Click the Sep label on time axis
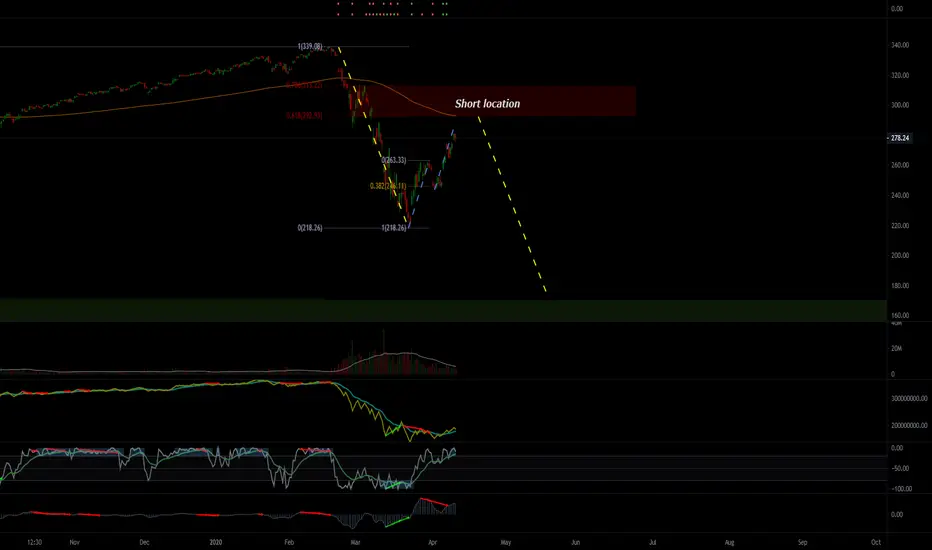The width and height of the screenshot is (932, 550). coord(802,542)
